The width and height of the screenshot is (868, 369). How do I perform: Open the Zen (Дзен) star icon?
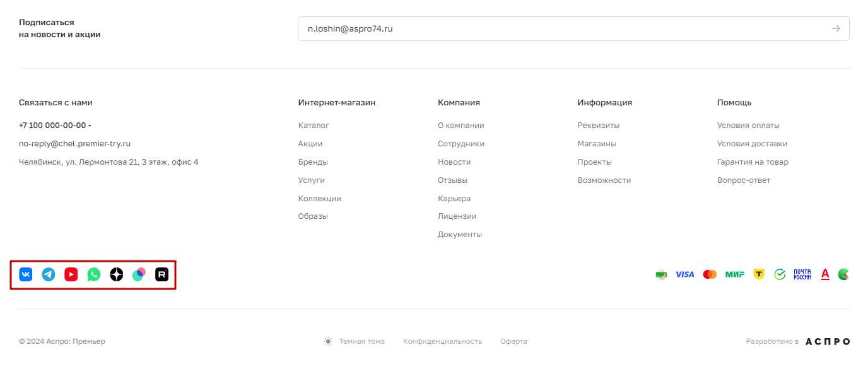click(117, 274)
